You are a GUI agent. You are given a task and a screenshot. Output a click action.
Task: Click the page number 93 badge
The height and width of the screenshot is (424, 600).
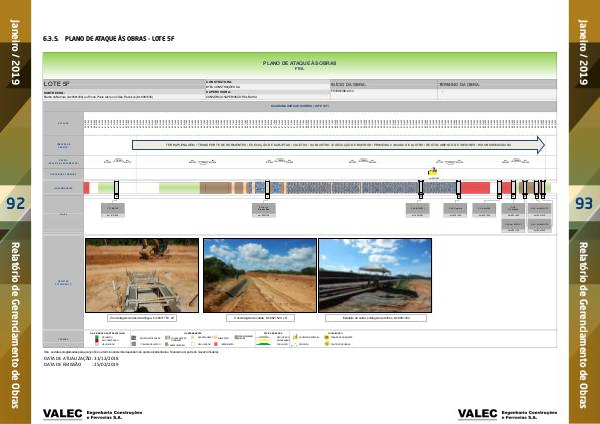pos(583,205)
